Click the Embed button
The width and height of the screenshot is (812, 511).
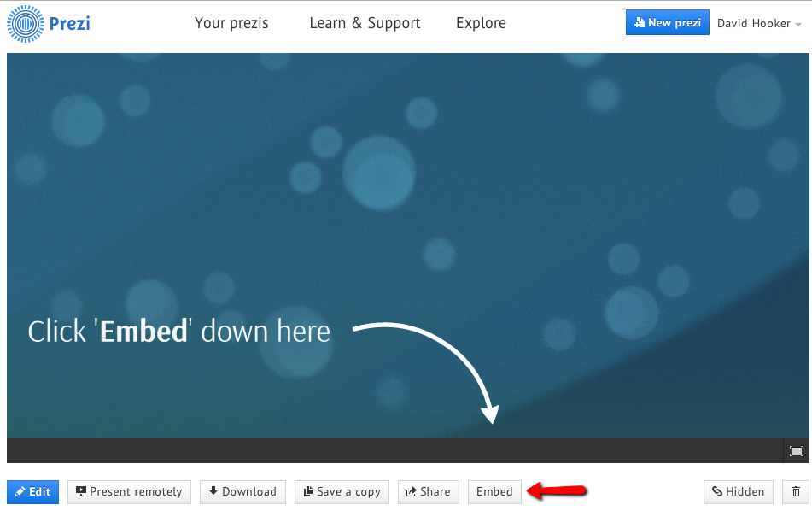(x=494, y=491)
